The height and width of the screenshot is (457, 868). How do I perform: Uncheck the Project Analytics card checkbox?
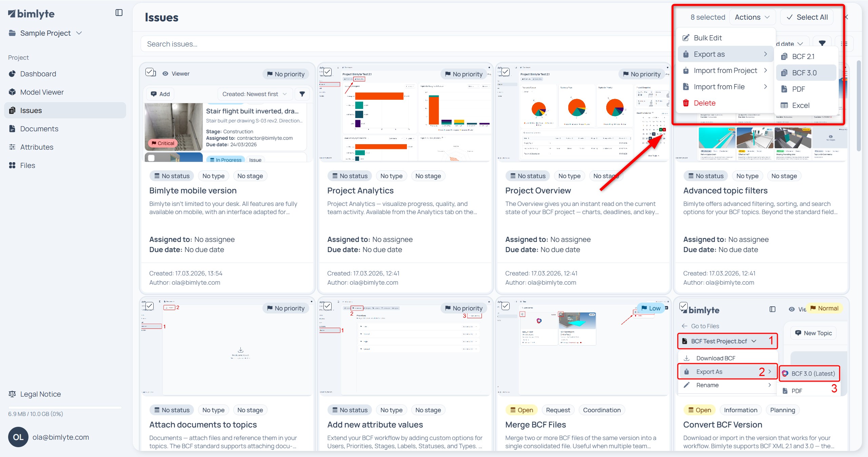[328, 72]
